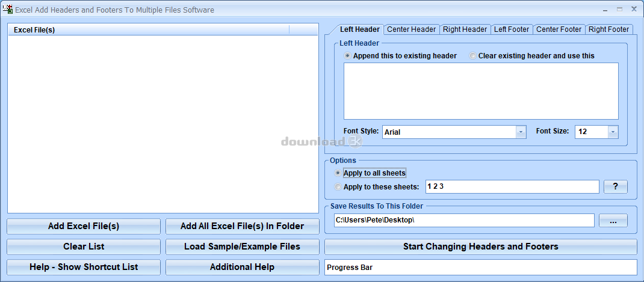
Task: Switch to the Center Footer tab
Action: [x=559, y=29]
